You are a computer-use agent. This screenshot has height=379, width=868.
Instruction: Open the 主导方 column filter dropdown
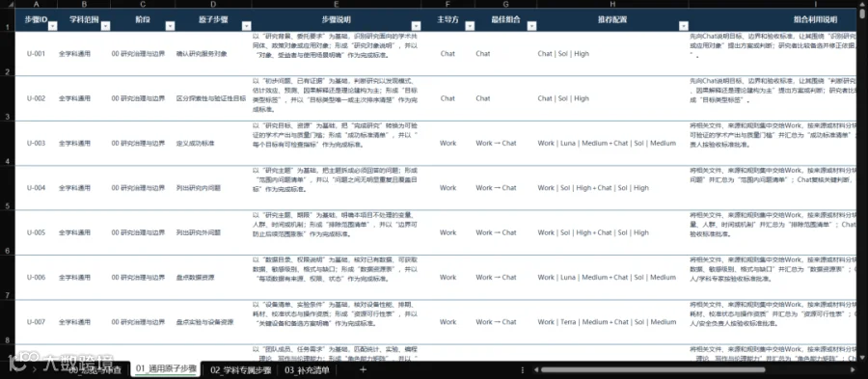(470, 26)
